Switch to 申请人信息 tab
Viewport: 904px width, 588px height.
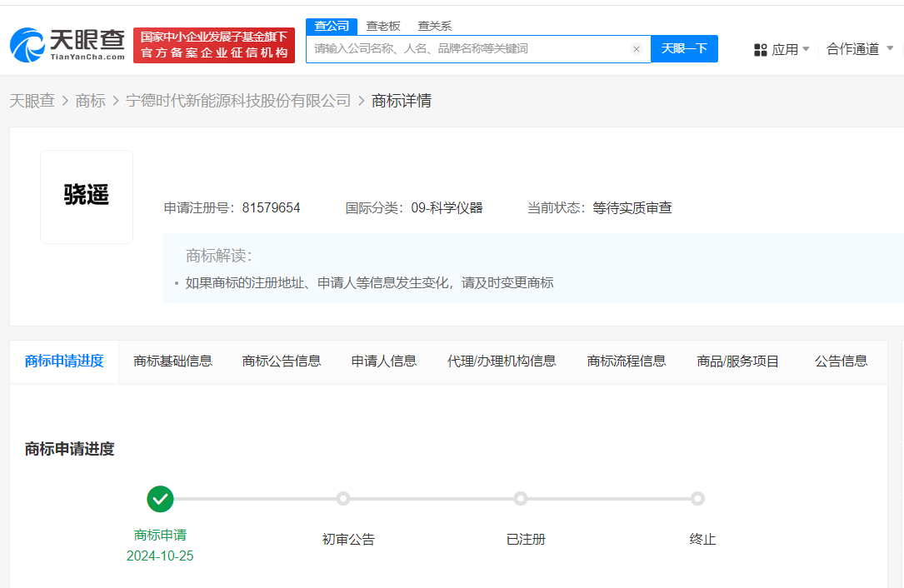coord(384,361)
